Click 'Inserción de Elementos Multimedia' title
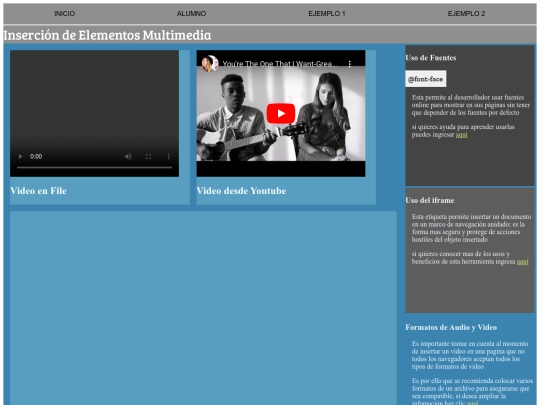Viewport: 540px width, 405px height. (107, 35)
